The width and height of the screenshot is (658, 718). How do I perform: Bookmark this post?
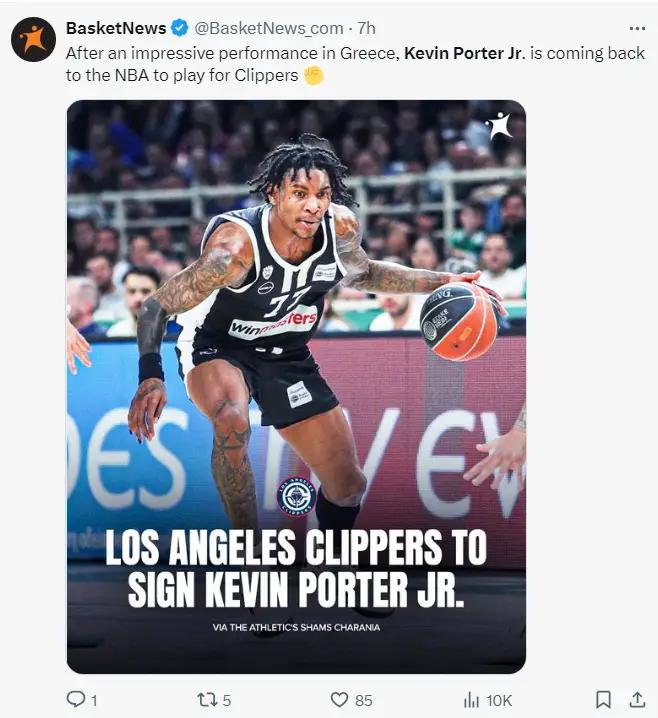tap(603, 700)
